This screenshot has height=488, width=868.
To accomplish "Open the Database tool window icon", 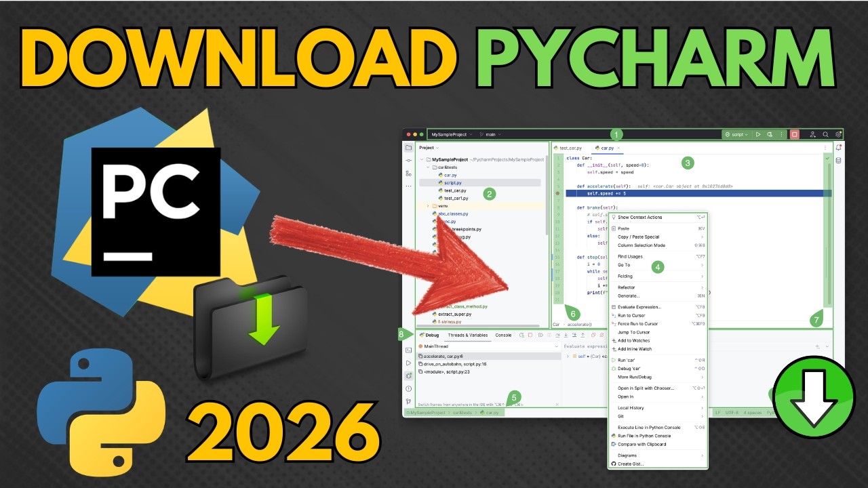I will 839,161.
